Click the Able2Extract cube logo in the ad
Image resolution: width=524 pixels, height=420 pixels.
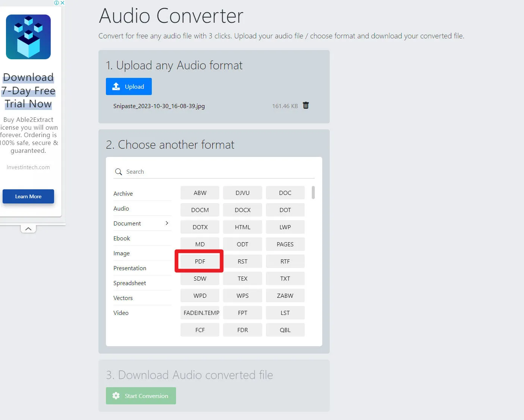pyautogui.click(x=28, y=37)
